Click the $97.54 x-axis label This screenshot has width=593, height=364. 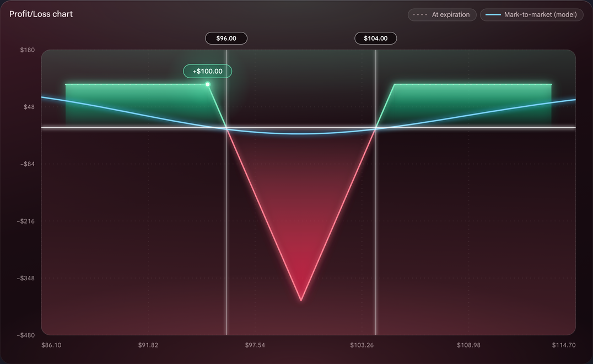(x=255, y=345)
